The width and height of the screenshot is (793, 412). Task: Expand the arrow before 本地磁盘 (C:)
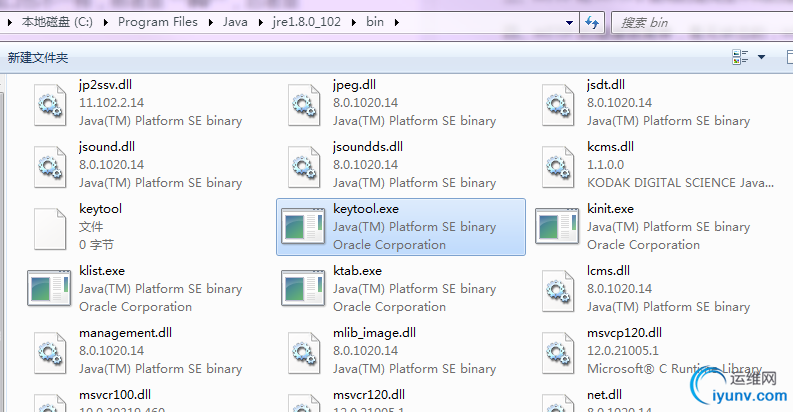[x=10, y=22]
